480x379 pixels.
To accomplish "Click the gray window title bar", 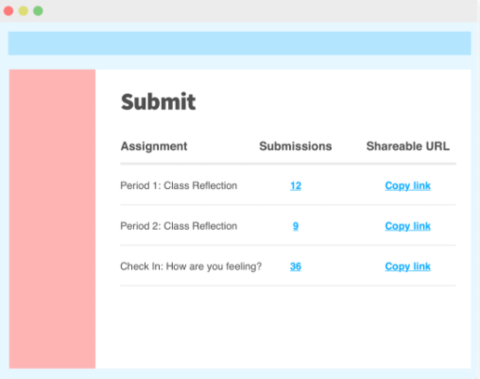I will point(260,11).
